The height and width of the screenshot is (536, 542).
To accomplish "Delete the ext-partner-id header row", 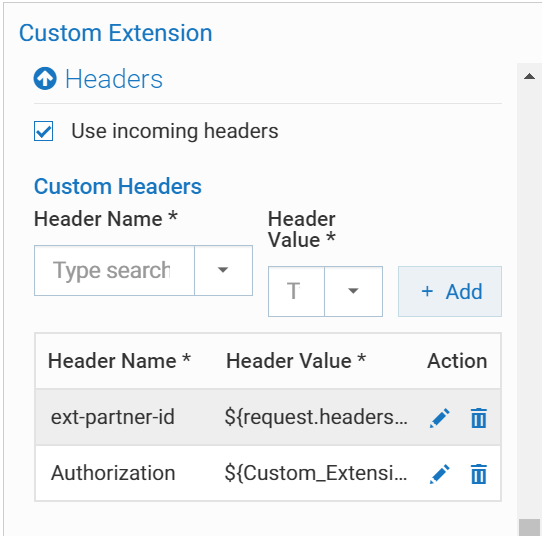I will click(x=479, y=418).
